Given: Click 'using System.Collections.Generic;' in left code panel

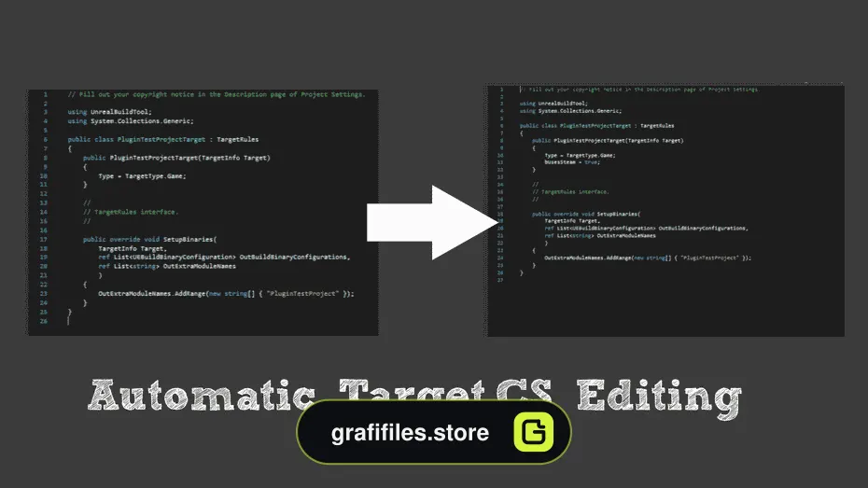Looking at the screenshot, I should [x=131, y=121].
